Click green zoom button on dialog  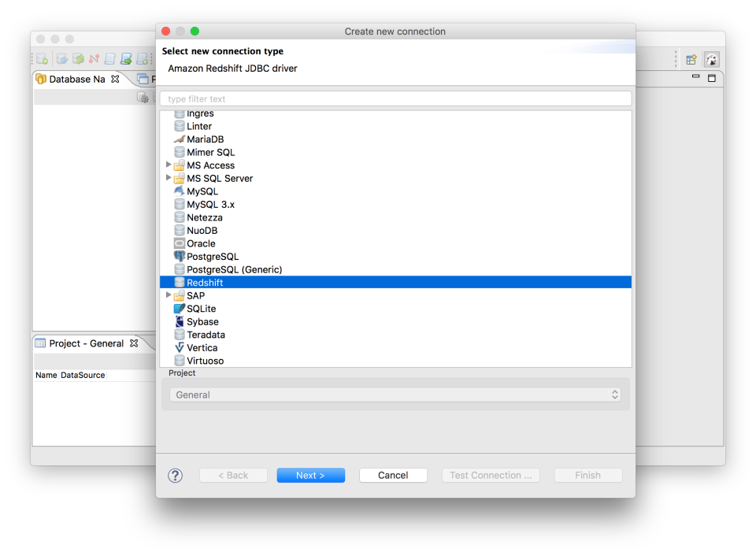pyautogui.click(x=195, y=32)
